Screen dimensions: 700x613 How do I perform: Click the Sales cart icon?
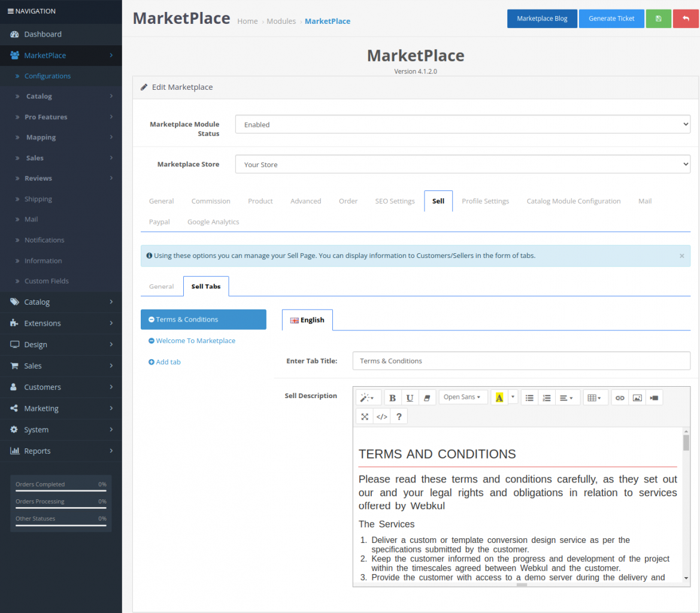(14, 366)
